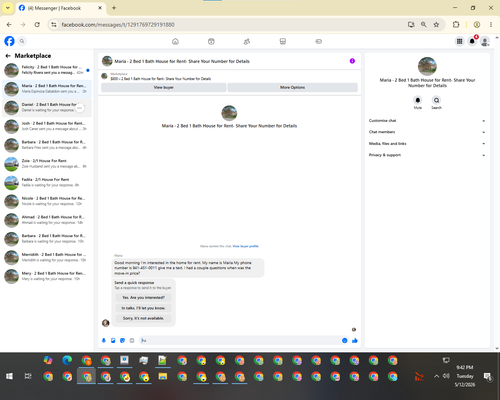Open the Marketplace storefront icon in top navigation
The image size is (500, 400).
283,41
